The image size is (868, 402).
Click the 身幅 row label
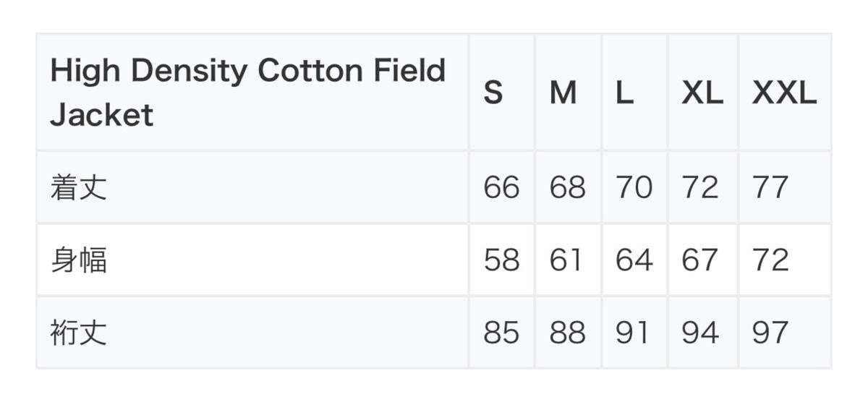(x=79, y=260)
